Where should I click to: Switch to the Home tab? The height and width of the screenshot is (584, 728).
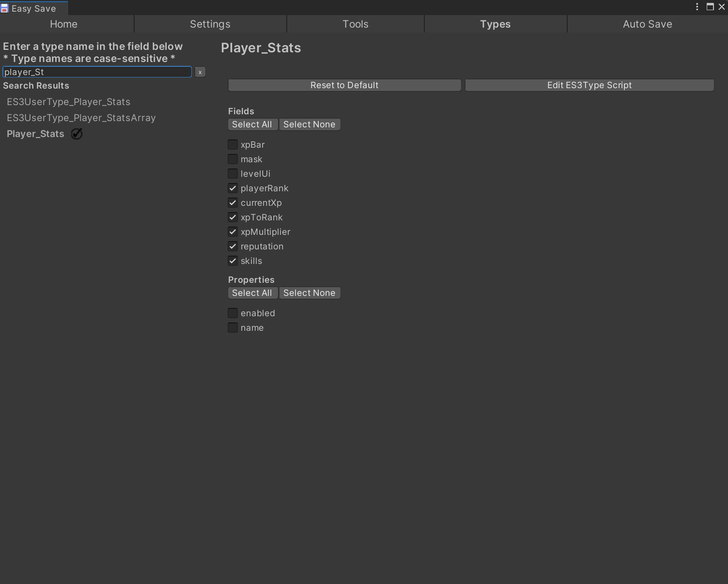(67, 24)
